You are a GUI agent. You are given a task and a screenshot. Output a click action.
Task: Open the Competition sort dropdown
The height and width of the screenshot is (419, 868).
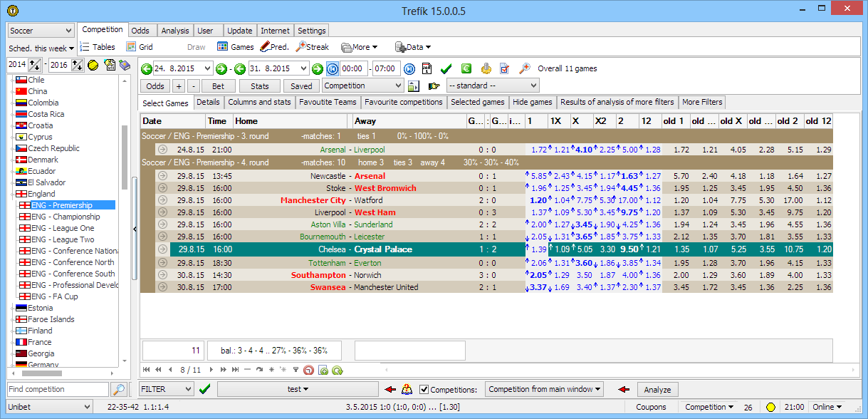363,86
